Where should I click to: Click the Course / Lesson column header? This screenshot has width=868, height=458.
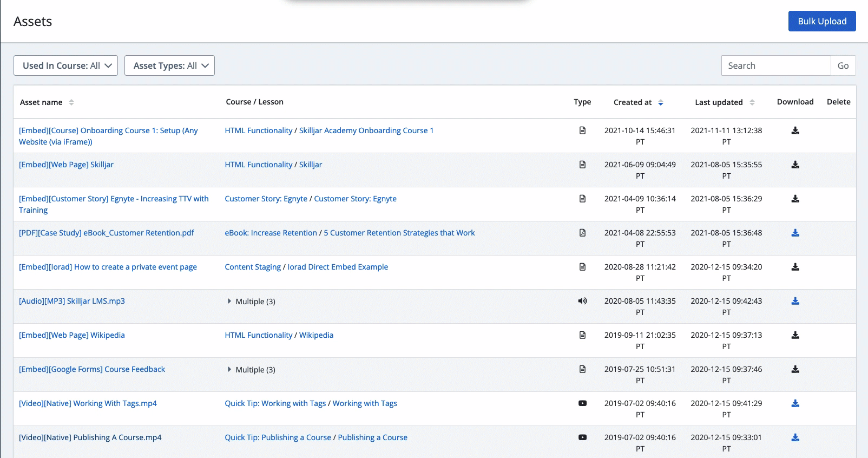[254, 102]
